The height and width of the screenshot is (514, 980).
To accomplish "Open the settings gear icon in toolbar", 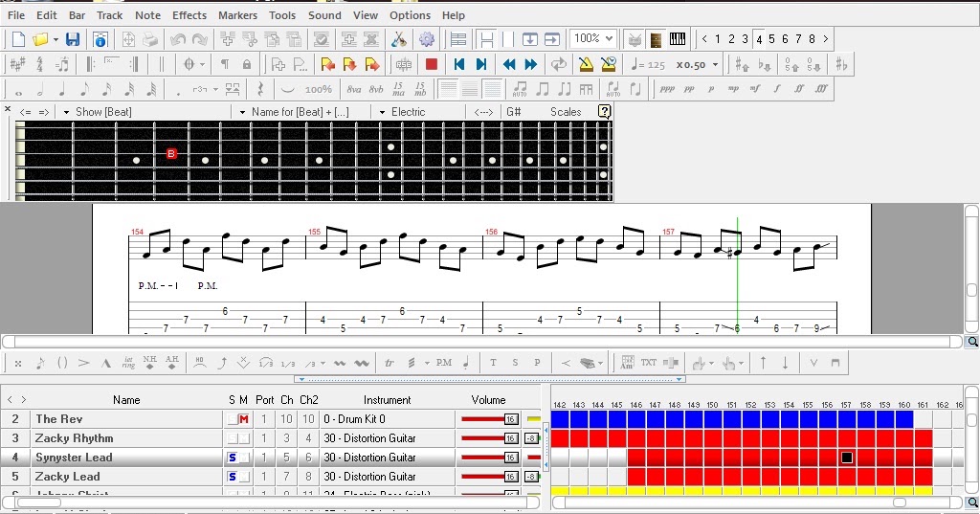I will tap(427, 39).
